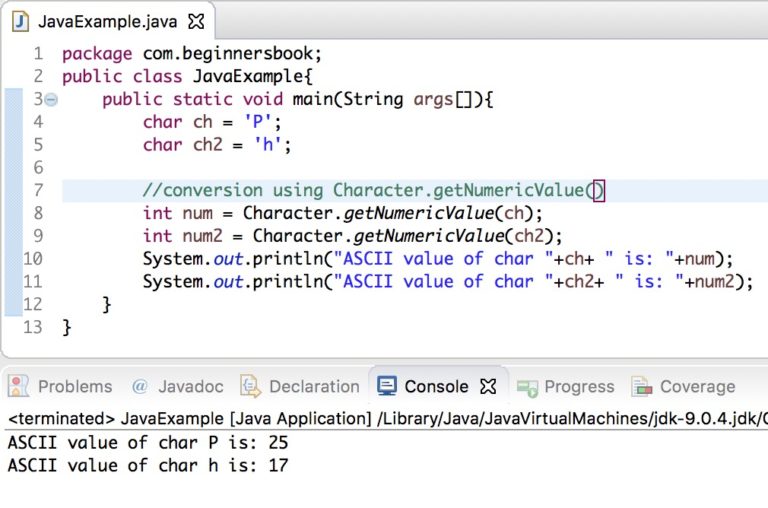Click the Problems view icon
Image resolution: width=768 pixels, height=508 pixels.
(19, 387)
